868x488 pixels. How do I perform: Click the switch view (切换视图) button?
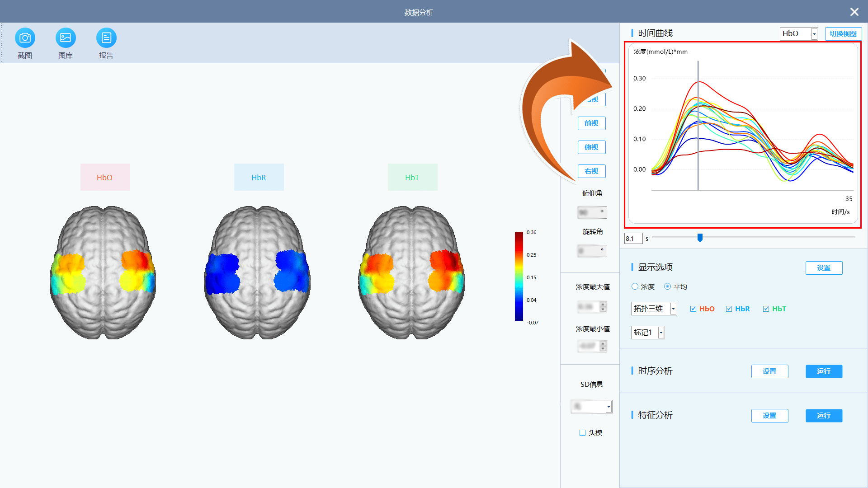click(843, 34)
